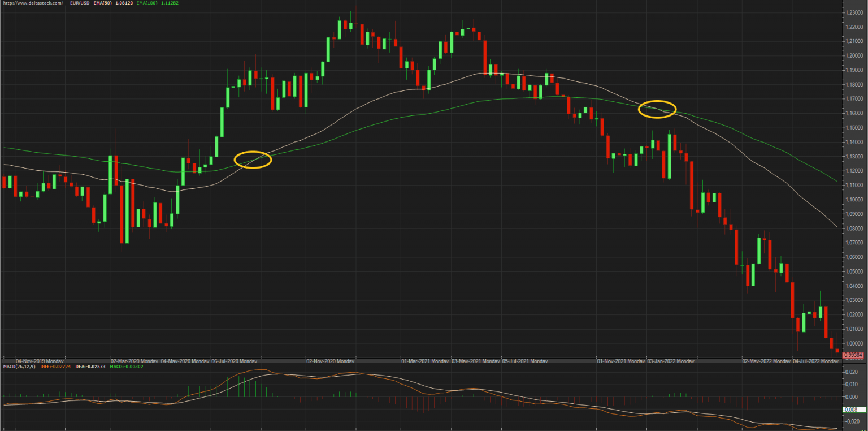
Task: Open the www.deltastock.com link
Action: [34, 2]
